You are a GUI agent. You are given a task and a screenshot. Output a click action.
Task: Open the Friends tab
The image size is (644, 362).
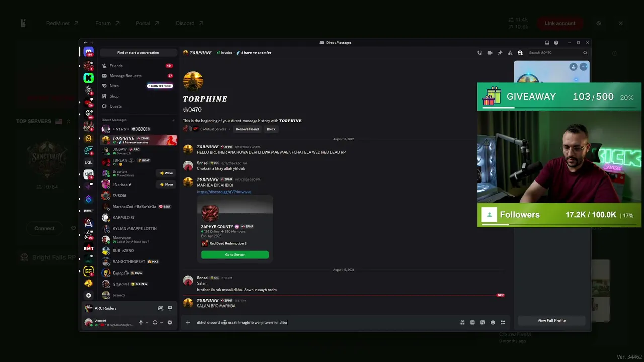pyautogui.click(x=138, y=66)
